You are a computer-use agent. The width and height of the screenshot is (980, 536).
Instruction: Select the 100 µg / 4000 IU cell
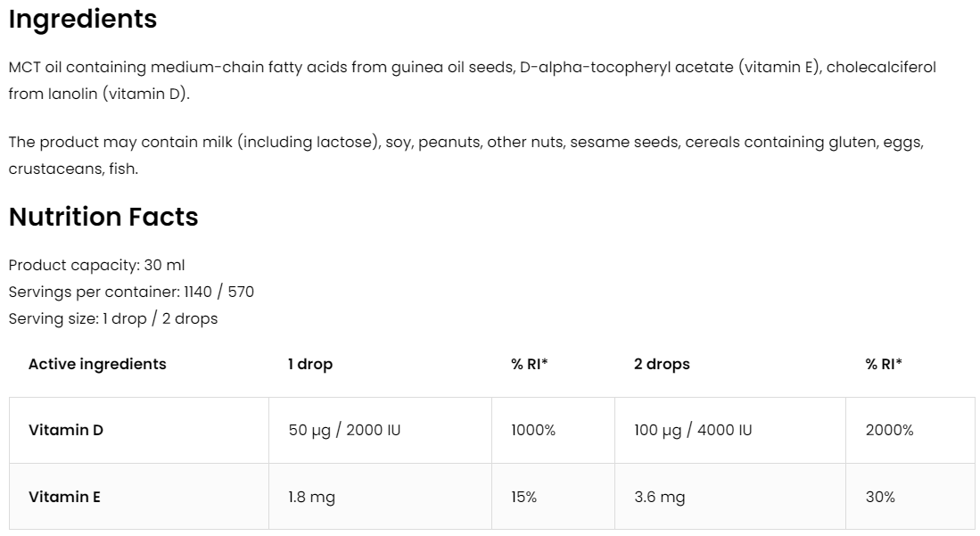[x=693, y=430]
